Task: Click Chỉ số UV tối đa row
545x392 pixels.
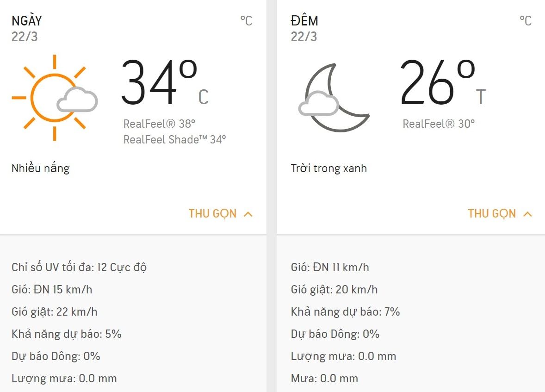Action: [x=79, y=267]
